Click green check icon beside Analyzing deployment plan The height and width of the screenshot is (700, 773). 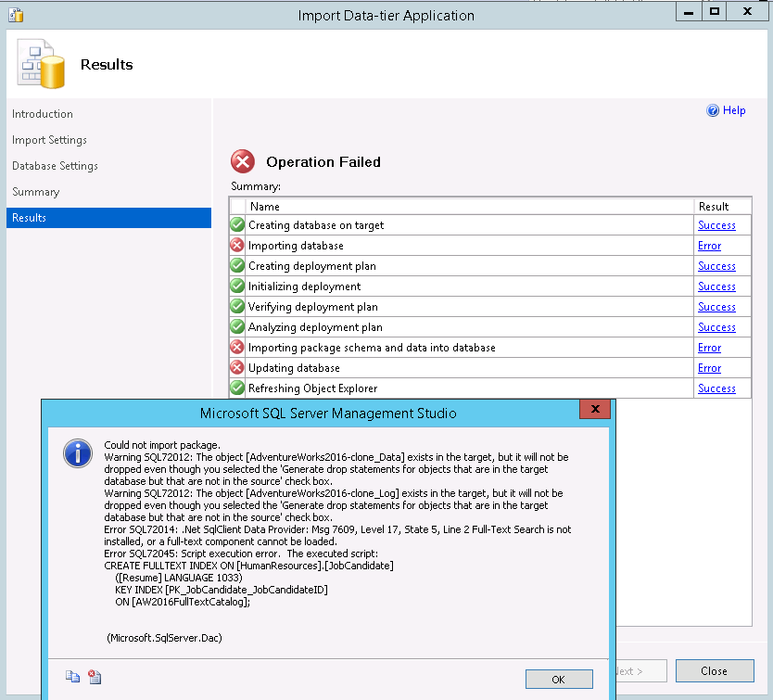point(237,326)
